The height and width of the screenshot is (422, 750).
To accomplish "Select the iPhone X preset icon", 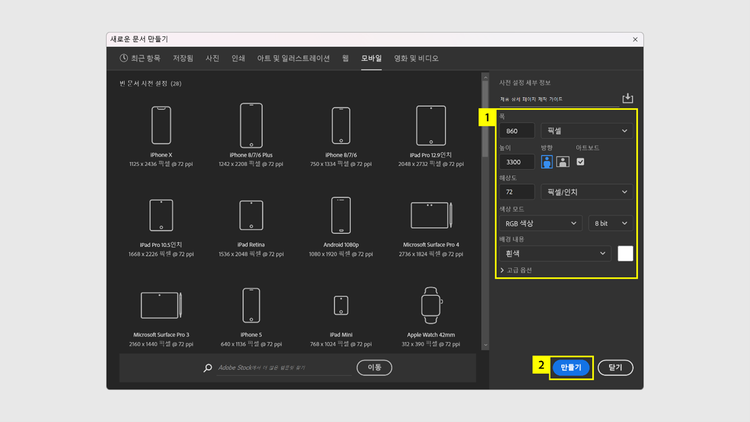I will pos(161,125).
